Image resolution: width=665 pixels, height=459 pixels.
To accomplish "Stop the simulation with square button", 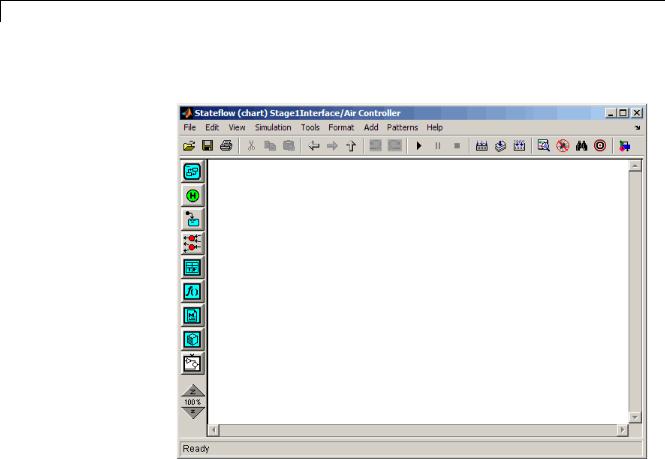I will tap(457, 146).
